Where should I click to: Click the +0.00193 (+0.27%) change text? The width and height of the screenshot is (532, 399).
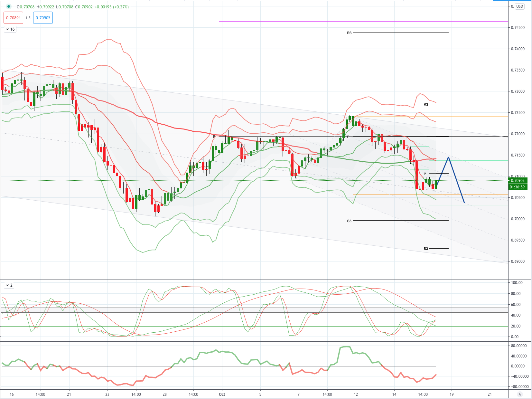pyautogui.click(x=112, y=7)
